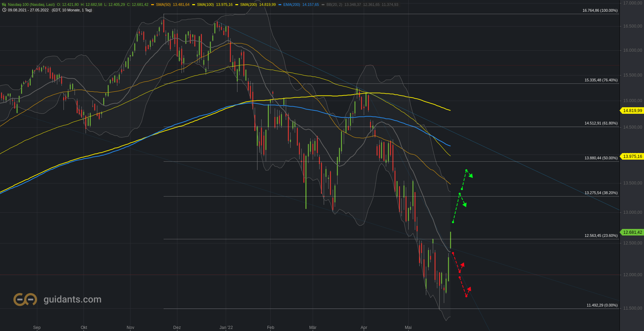This screenshot has height=331, width=644.
Task: Click the Apr label on the time axis
Action: pos(364,328)
